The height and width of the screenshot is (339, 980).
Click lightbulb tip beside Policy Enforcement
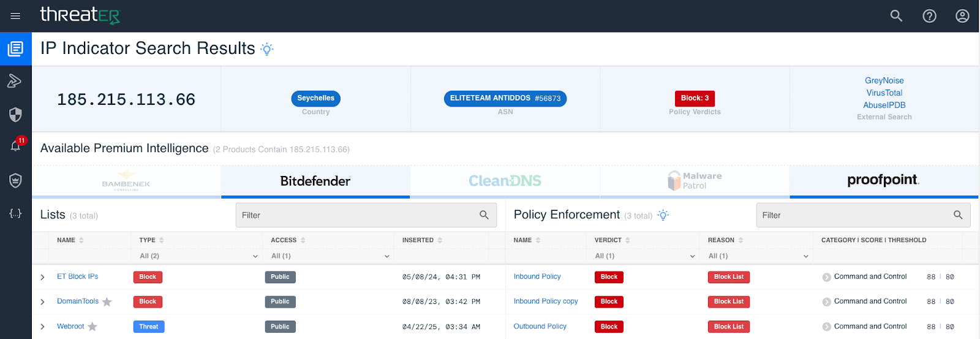point(663,215)
